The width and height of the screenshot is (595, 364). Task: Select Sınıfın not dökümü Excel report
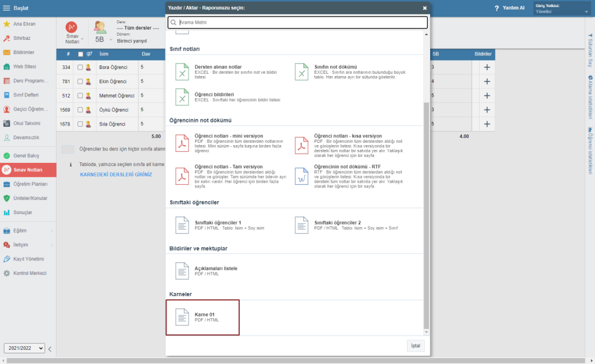pos(351,71)
